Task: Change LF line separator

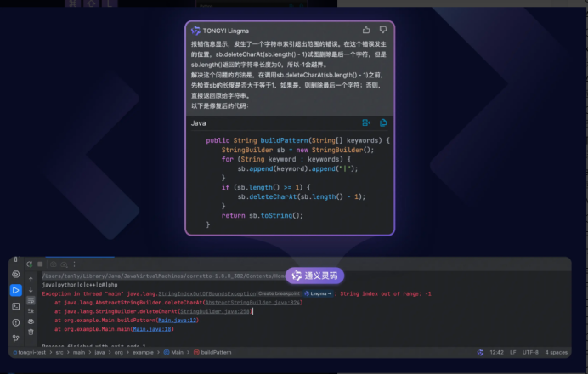Action: coord(513,353)
